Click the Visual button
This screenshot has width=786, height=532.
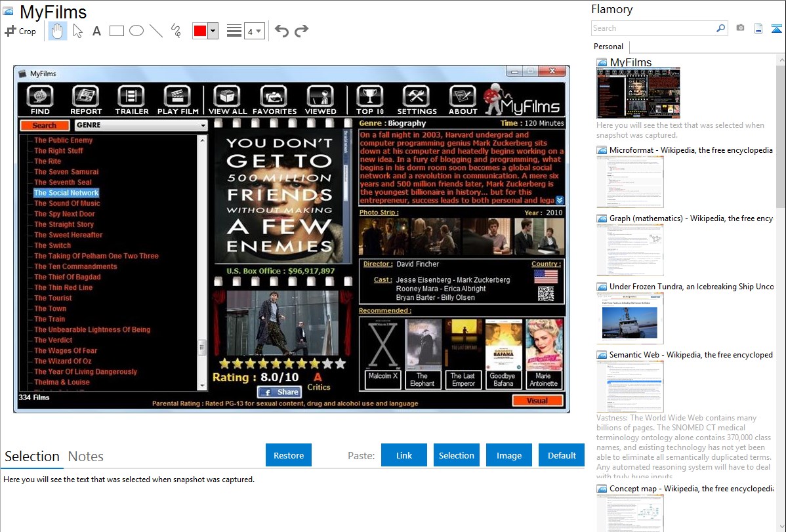pos(537,401)
